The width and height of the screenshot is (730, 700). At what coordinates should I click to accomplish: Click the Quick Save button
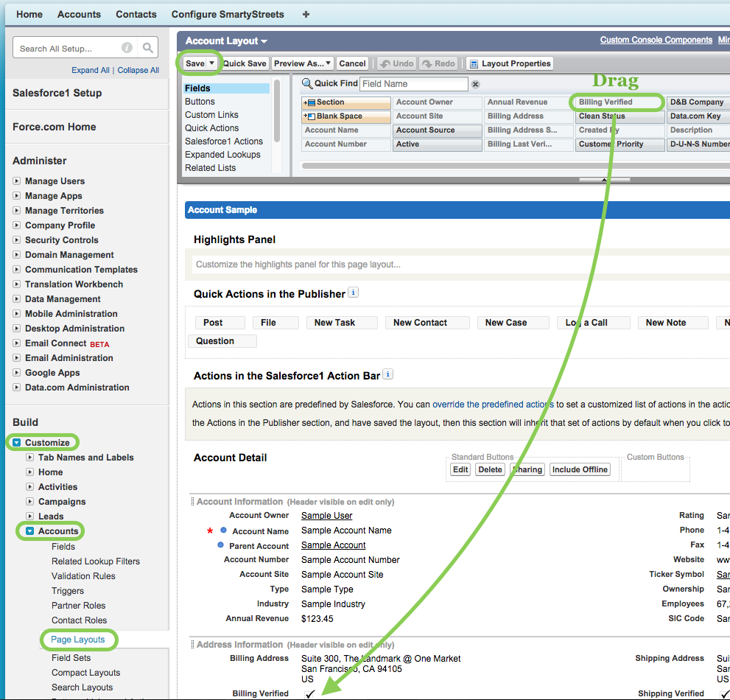tap(245, 63)
